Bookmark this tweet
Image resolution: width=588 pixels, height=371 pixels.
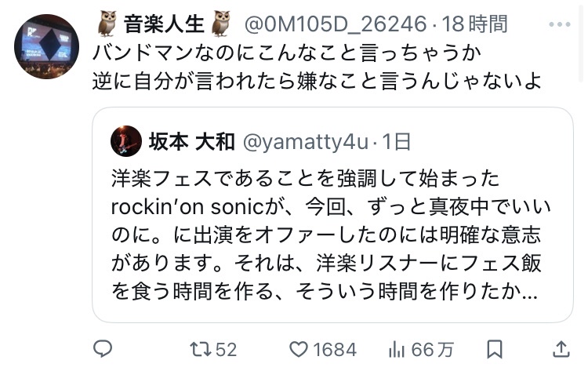pos(494,349)
